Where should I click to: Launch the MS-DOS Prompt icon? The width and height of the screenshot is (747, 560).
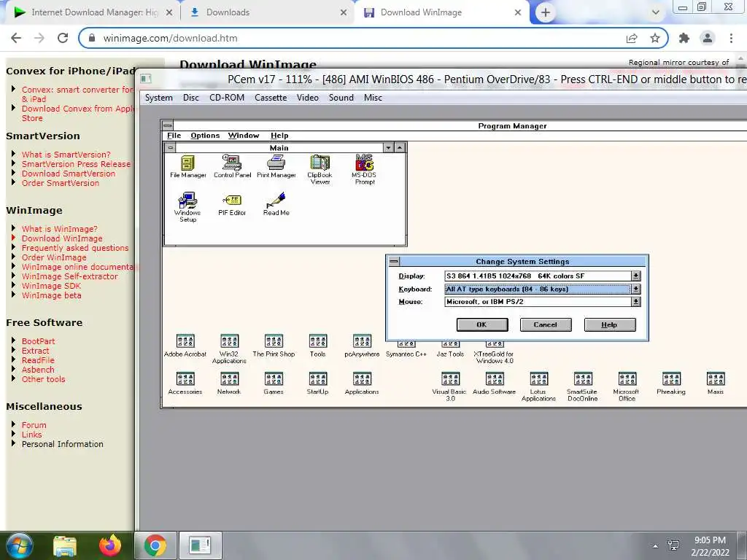(365, 169)
